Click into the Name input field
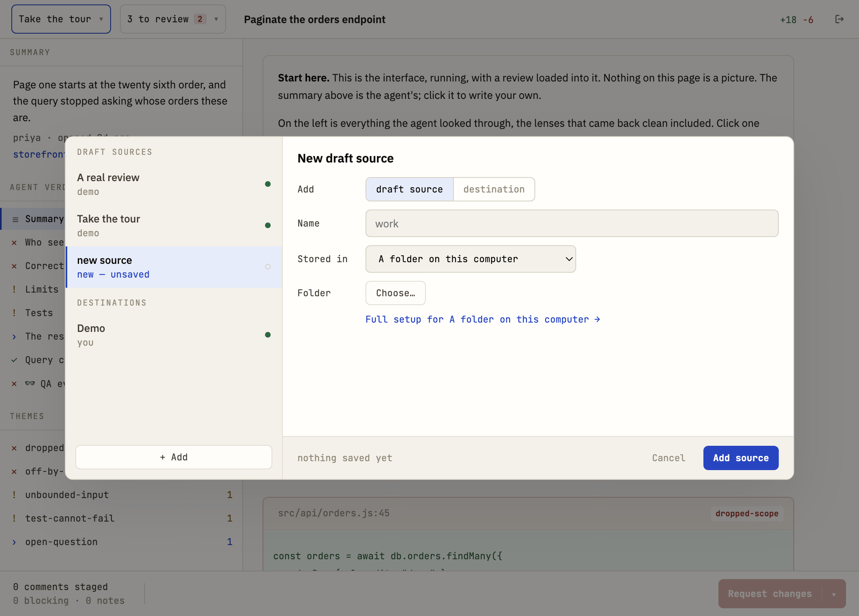 [x=572, y=223]
